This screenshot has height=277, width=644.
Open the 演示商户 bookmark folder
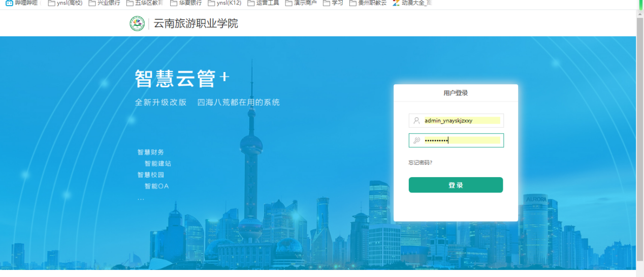[x=301, y=3]
